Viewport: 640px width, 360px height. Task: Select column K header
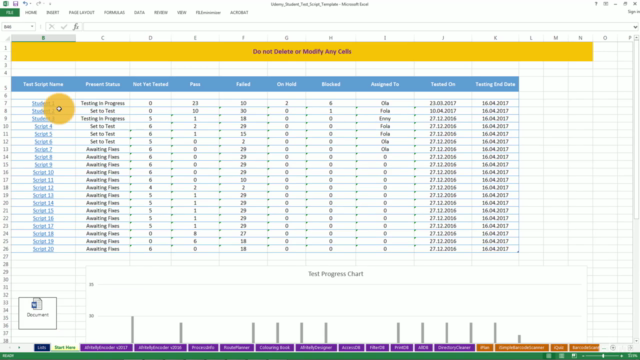495,38
